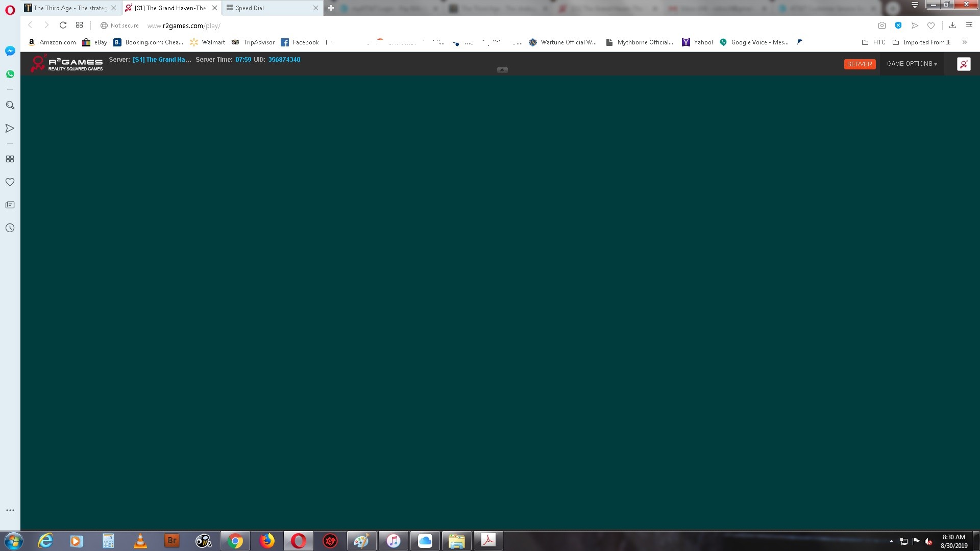Open History clock icon in sidebar
This screenshot has width=980, height=551.
pos(10,228)
